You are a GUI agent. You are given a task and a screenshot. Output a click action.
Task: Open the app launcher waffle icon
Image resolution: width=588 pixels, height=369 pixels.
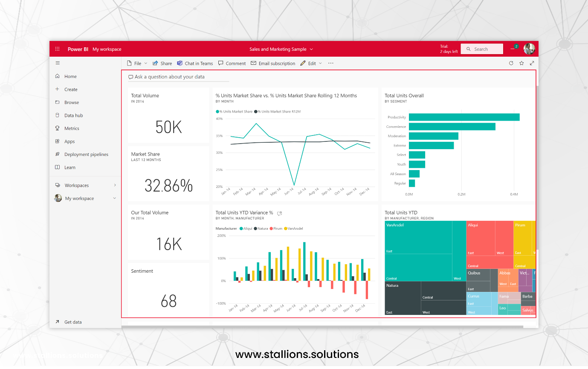pyautogui.click(x=58, y=49)
